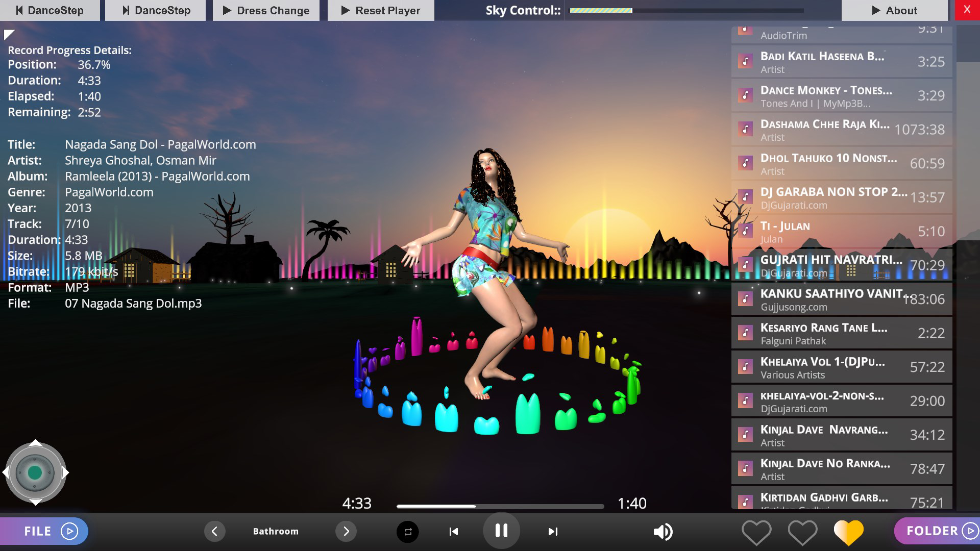Skip to the next track
Image resolution: width=980 pixels, height=551 pixels.
click(553, 532)
